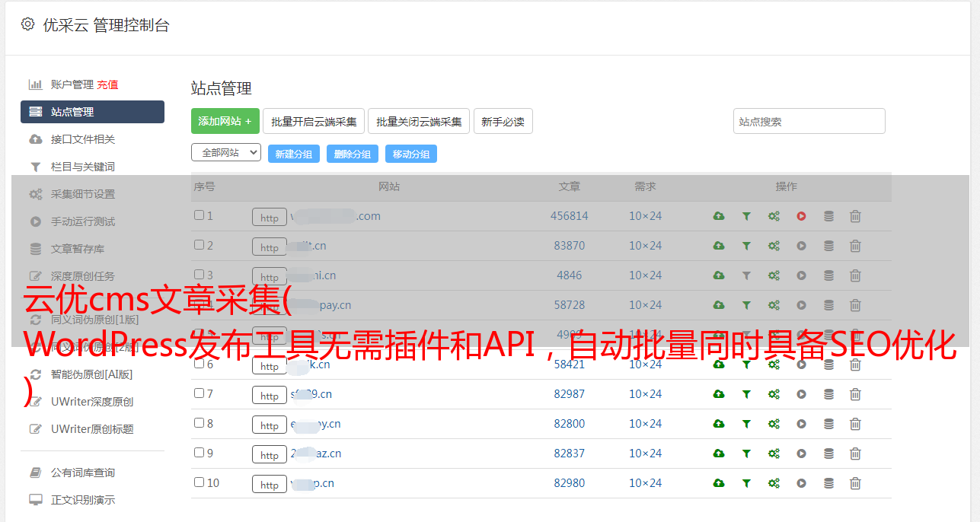Open 采集细节设置 in the sidebar
This screenshot has width=980, height=522.
83,194
